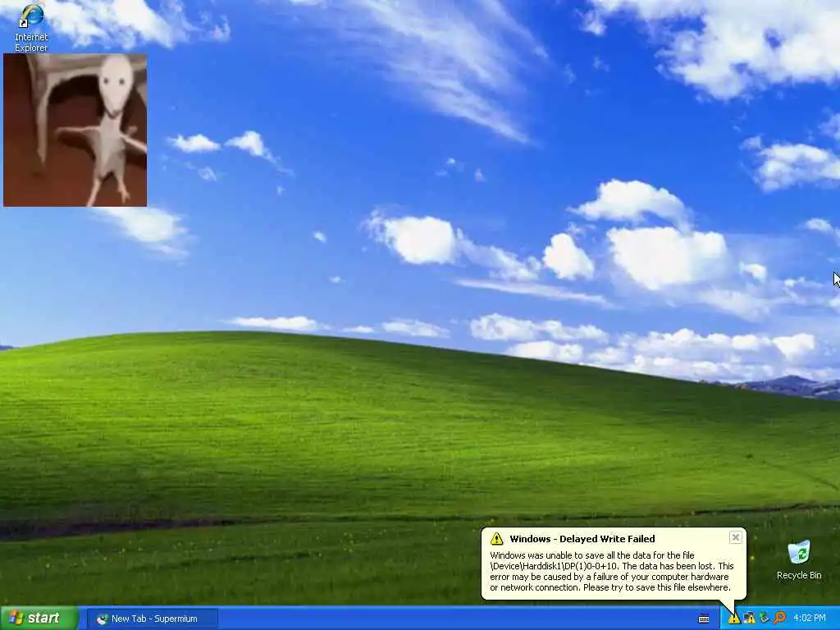
Task: Click the 4:02 PM clock
Action: pos(810,619)
